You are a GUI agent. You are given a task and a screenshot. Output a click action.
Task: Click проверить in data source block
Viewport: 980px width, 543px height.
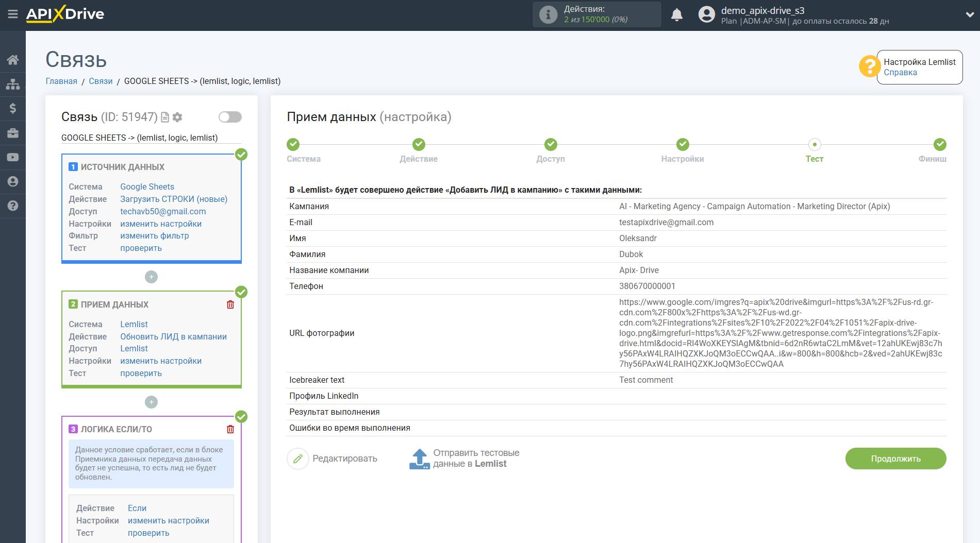141,248
